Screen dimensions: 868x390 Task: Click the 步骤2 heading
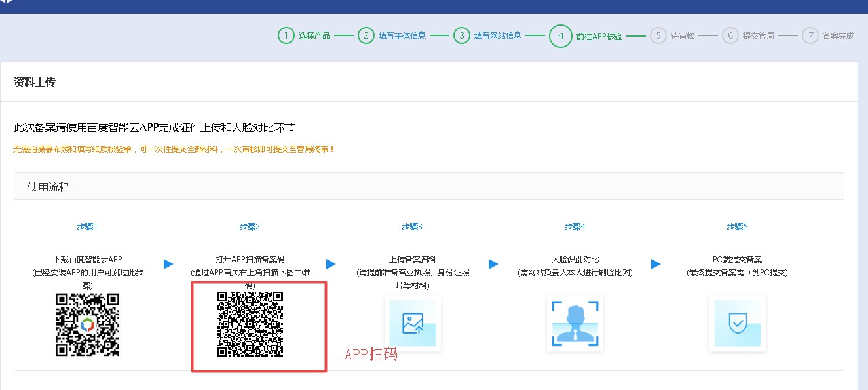250,227
